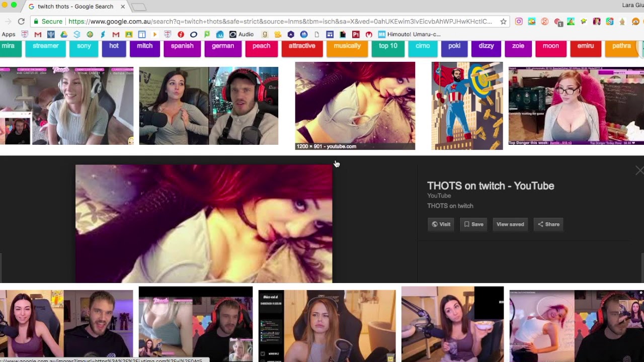Click the Visit button in preview panel

pos(441,224)
